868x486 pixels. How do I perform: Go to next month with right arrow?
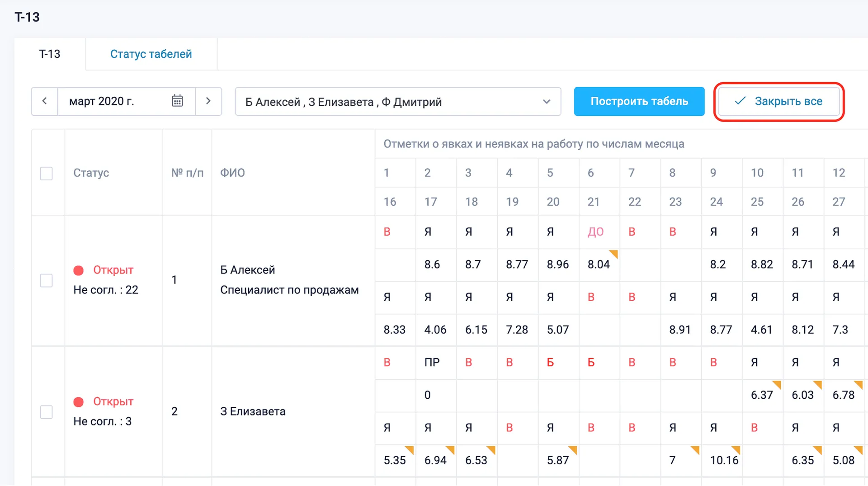click(208, 101)
